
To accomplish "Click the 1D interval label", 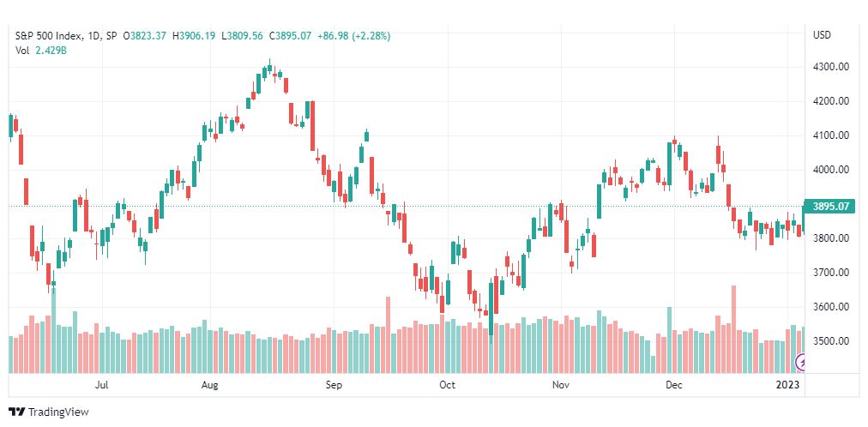I will point(94,36).
